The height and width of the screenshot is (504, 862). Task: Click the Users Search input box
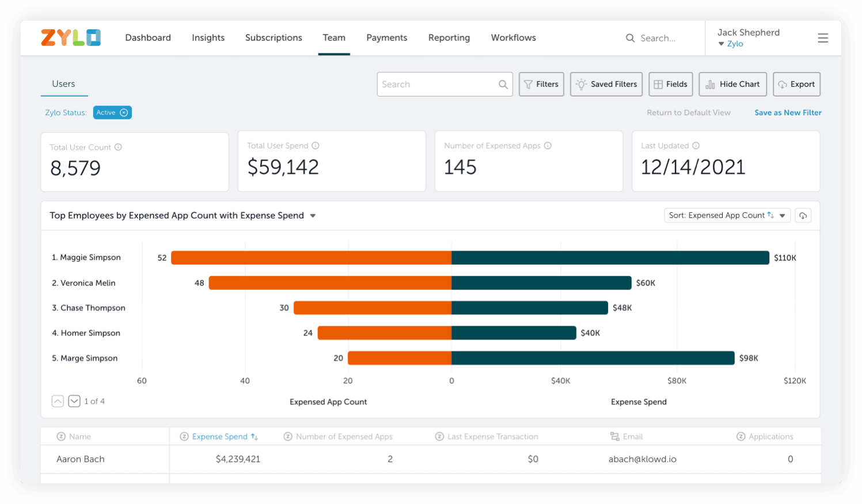[x=445, y=84]
